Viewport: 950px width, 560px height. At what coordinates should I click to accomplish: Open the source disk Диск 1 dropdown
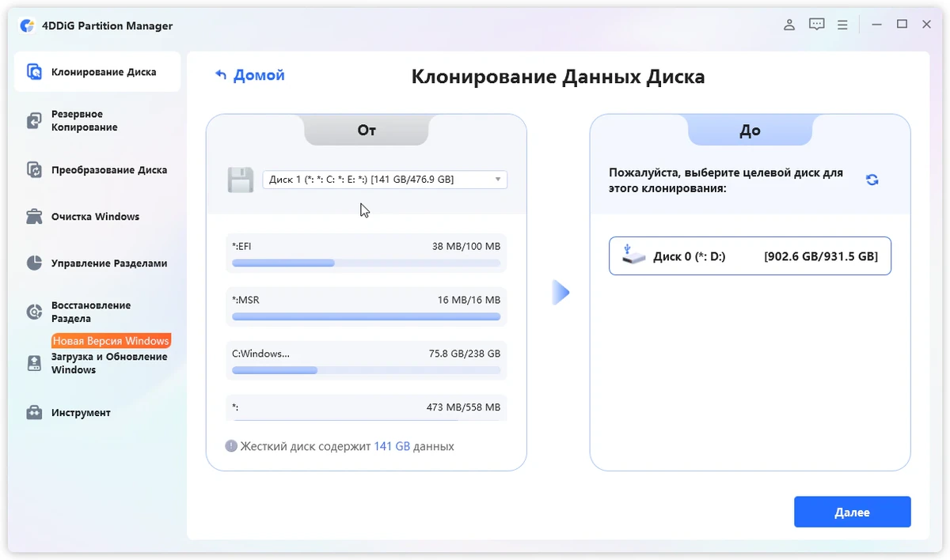point(385,180)
